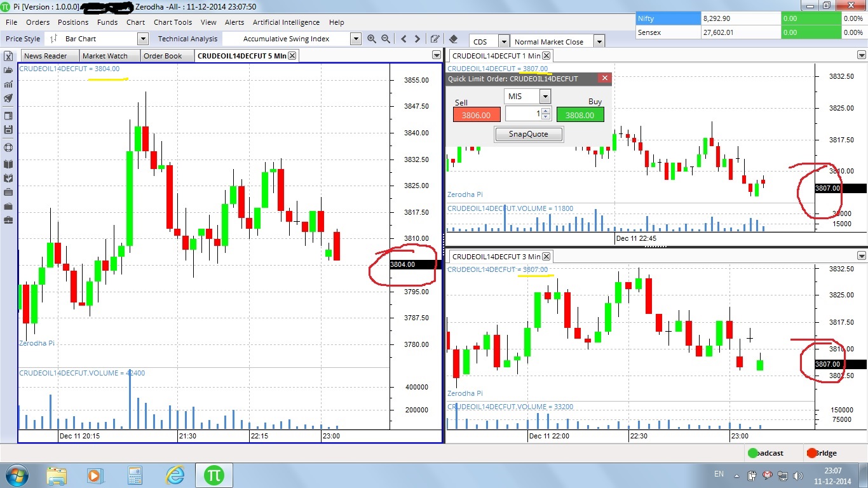Open the Positions menu

click(x=73, y=22)
